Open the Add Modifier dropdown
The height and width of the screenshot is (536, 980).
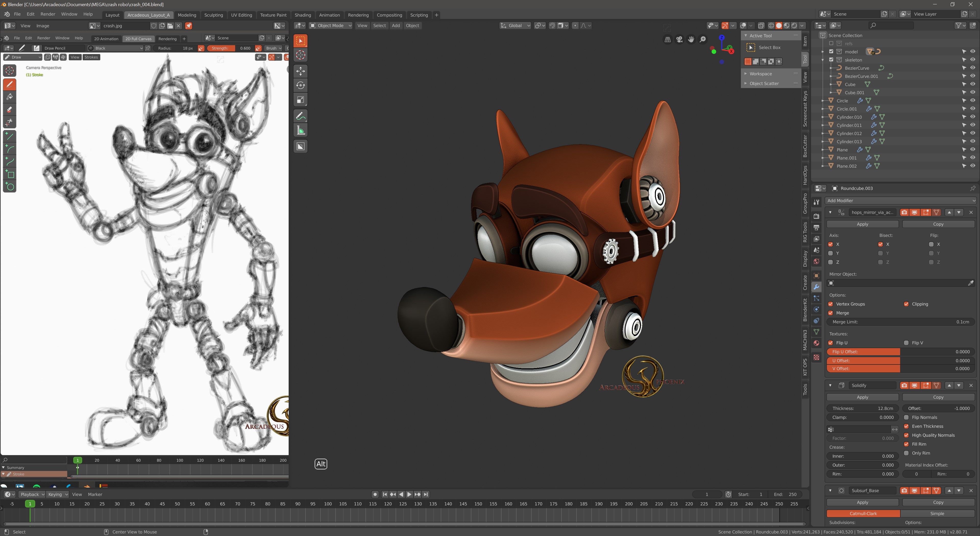pos(900,200)
